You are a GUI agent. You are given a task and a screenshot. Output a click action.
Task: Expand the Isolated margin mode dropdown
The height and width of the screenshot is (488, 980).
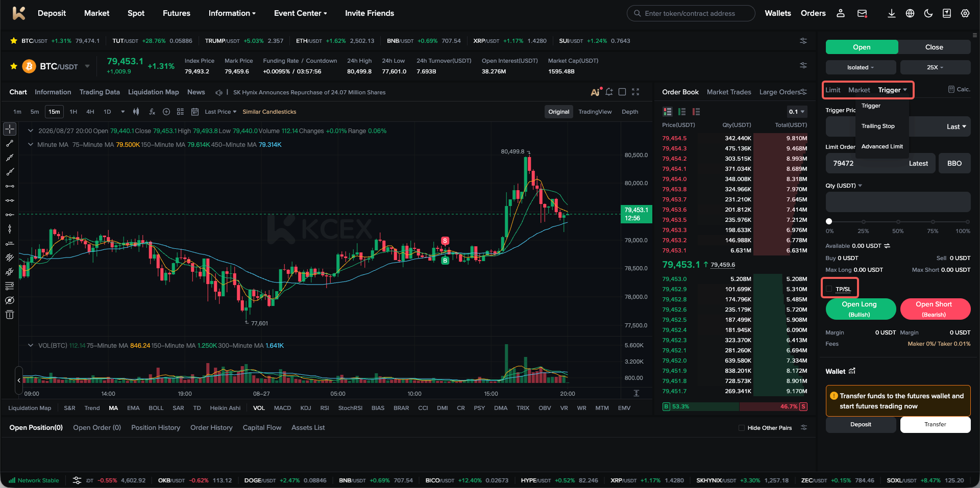[x=861, y=67]
